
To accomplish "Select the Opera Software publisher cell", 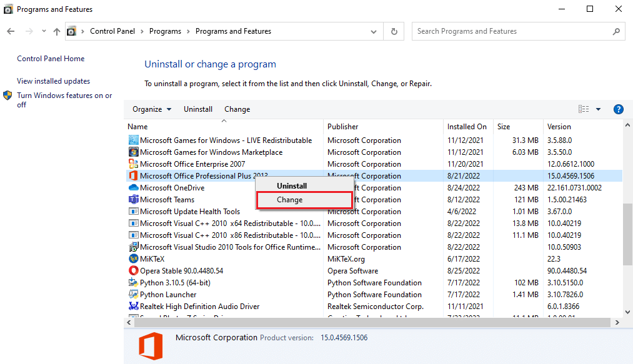I will [353, 270].
